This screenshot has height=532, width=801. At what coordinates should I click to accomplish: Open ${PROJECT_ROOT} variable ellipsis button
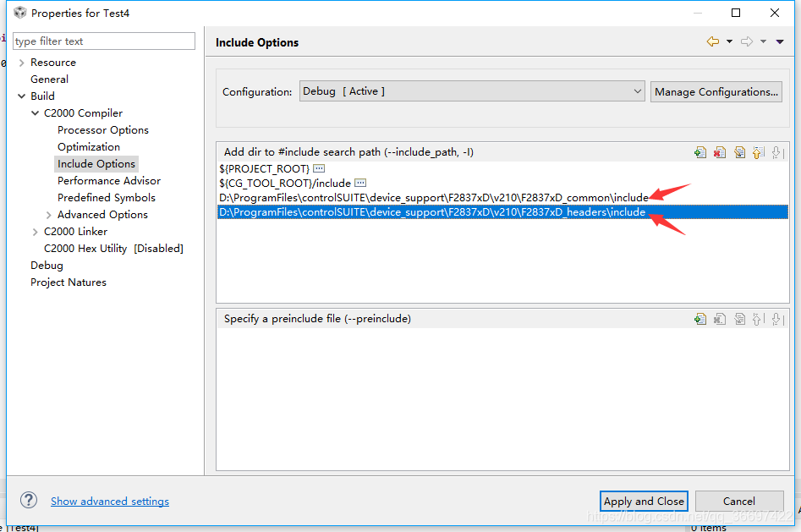(x=319, y=168)
